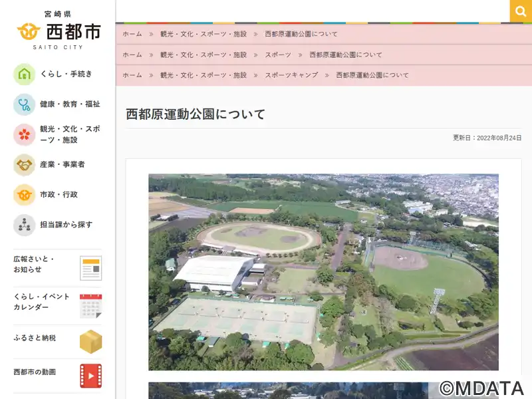532x399 pixels.
Task: Open the green house くらし・手続き icon
Action: (25, 74)
